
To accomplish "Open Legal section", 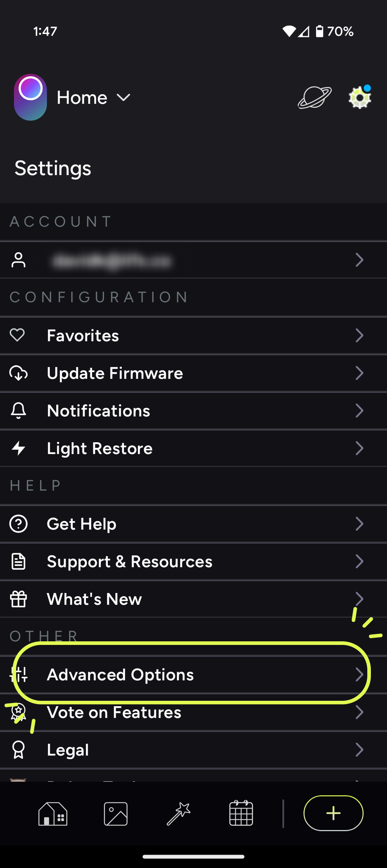I will [193, 750].
